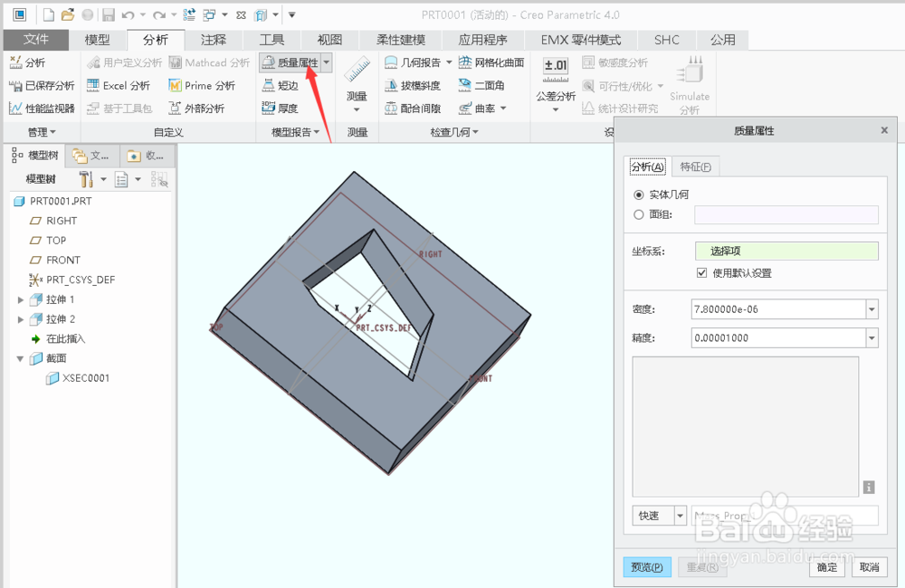
Task: Open the 密度 density dropdown
Action: (x=872, y=309)
